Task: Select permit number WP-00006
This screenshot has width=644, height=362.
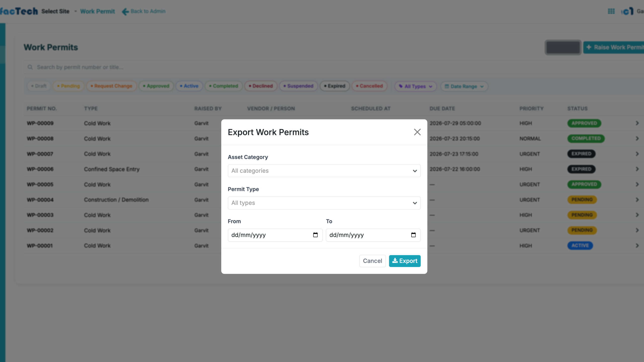Action: pyautogui.click(x=40, y=169)
